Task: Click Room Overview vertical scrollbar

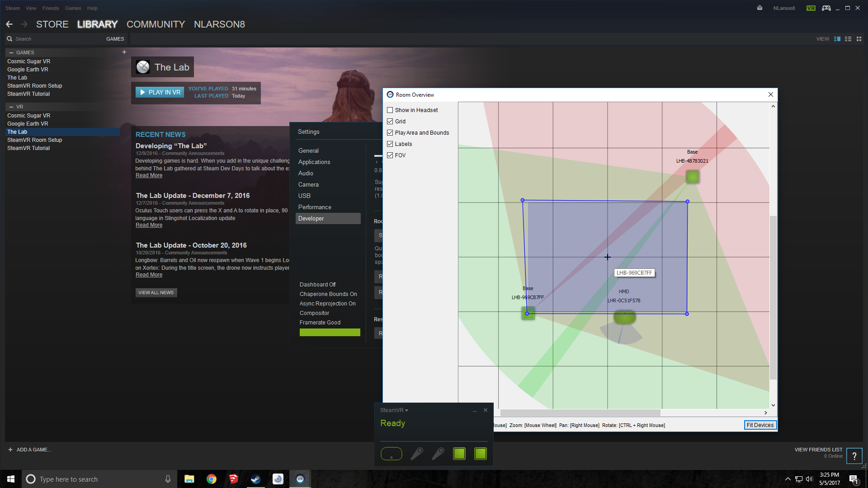Action: [773, 298]
